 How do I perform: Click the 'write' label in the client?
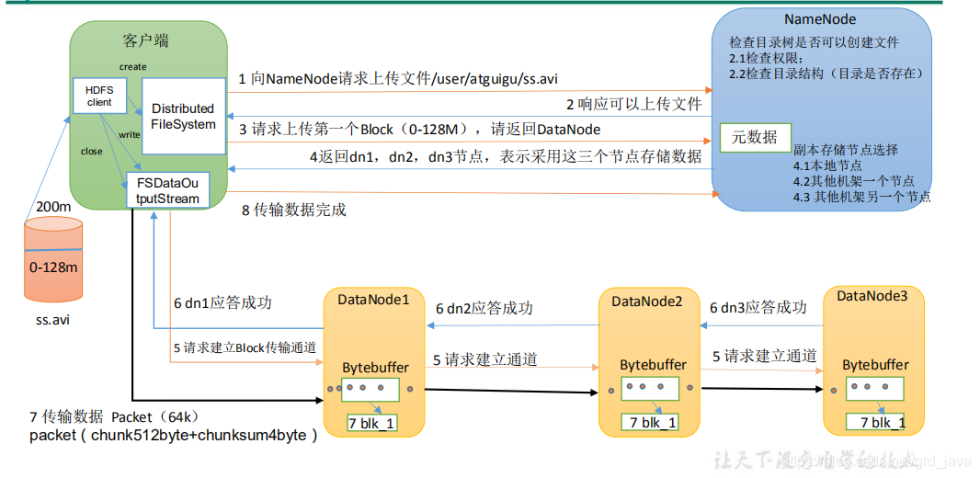click(130, 134)
